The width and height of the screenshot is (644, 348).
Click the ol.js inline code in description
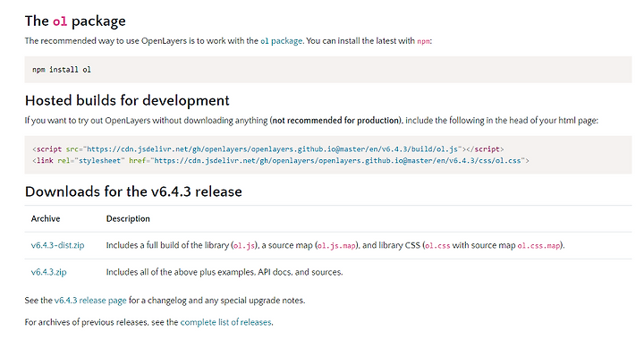[x=244, y=246]
